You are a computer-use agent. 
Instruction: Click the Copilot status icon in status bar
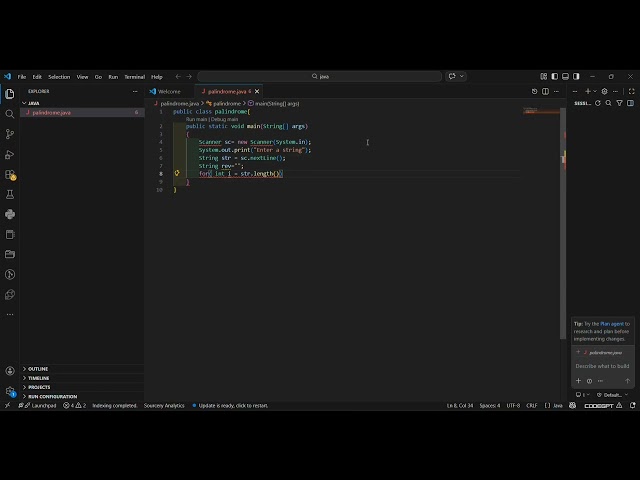pos(573,405)
